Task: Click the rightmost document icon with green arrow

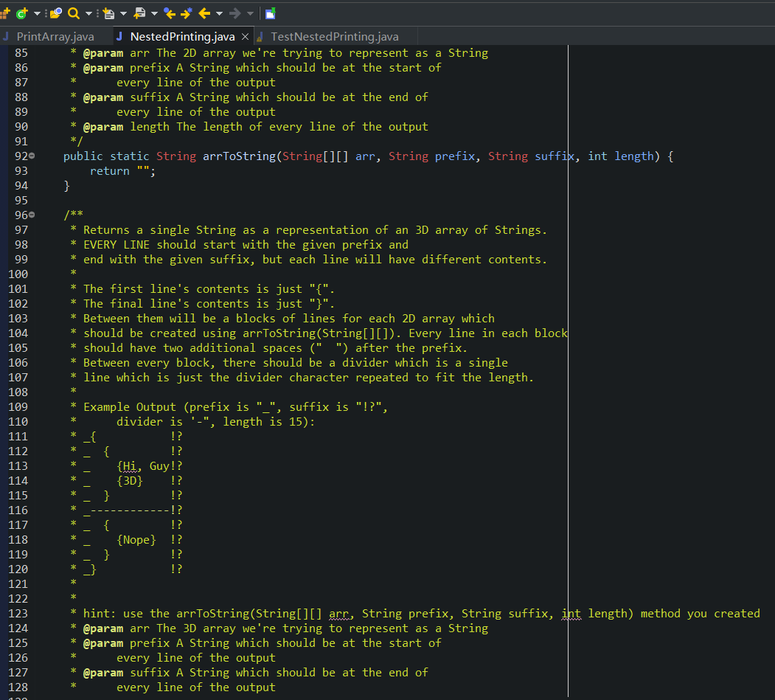Action: click(270, 13)
